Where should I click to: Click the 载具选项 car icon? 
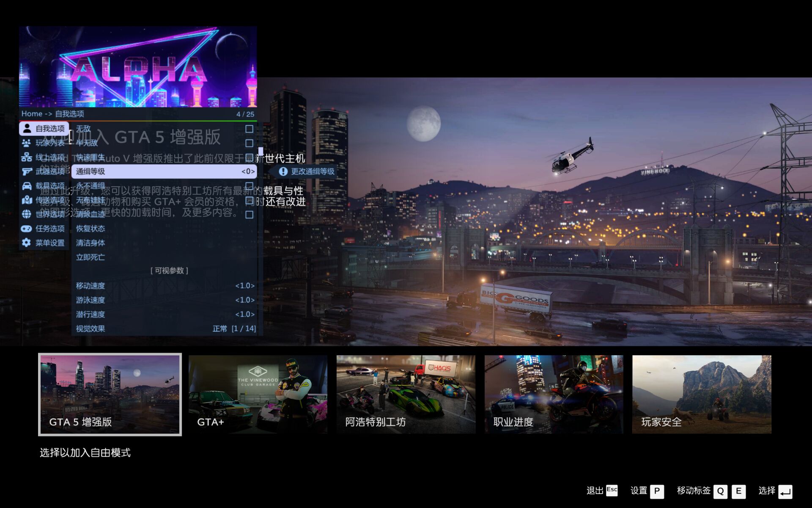26,186
